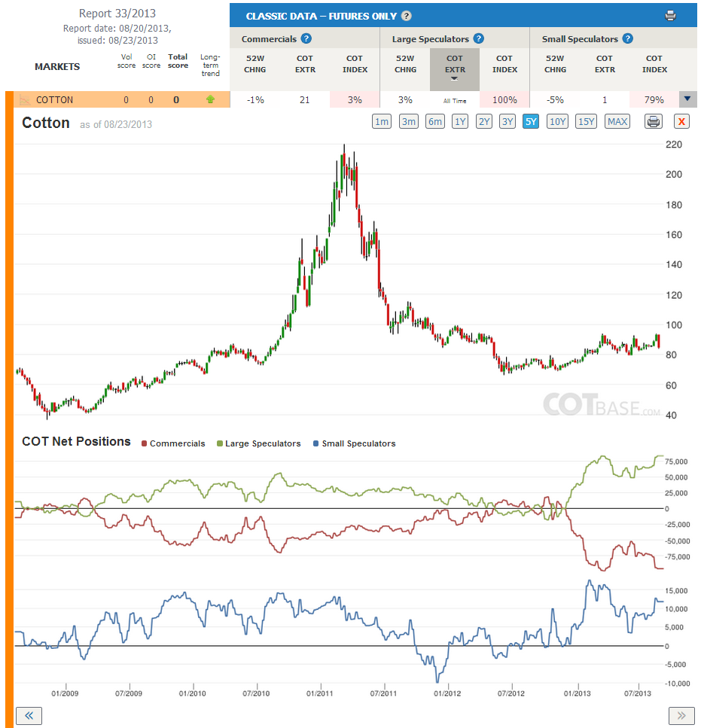Open help icon next to Commercials
The height and width of the screenshot is (728, 701).
pos(306,38)
